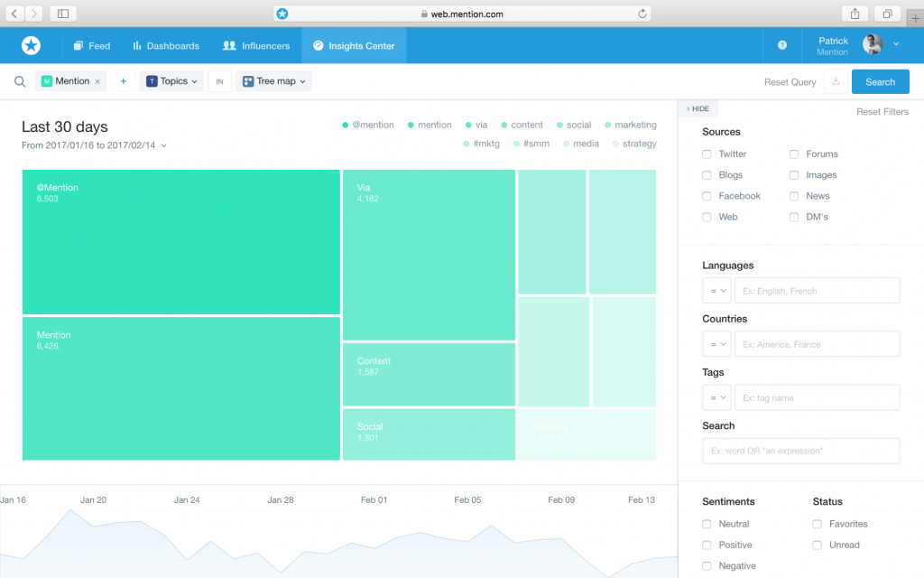924x578 pixels.
Task: Check the Web source
Action: click(707, 217)
